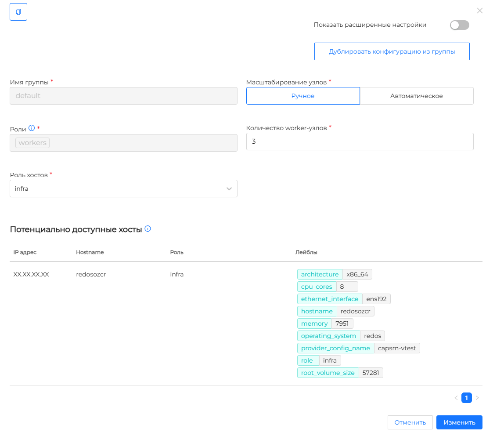Click the architecture label tag
Screen dimensions: 504x436
320,274
